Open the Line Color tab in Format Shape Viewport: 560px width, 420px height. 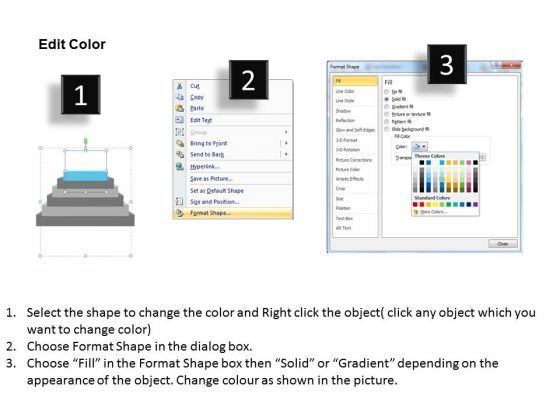[345, 91]
